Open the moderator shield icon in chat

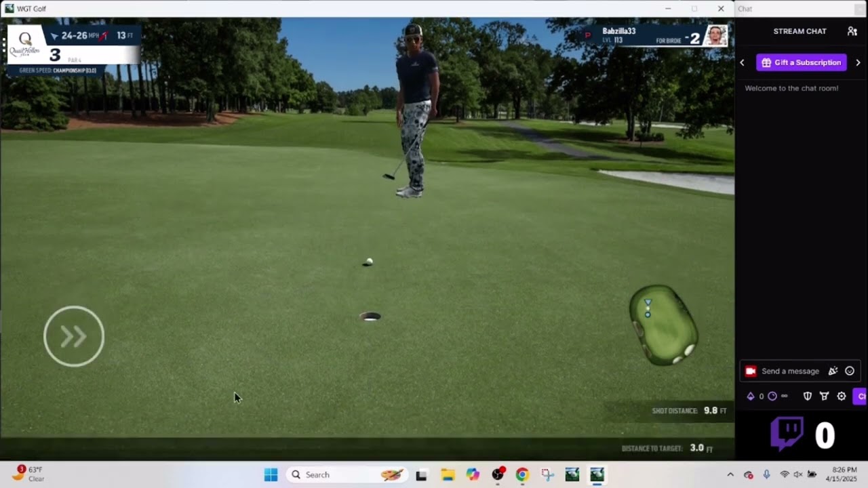(x=808, y=396)
